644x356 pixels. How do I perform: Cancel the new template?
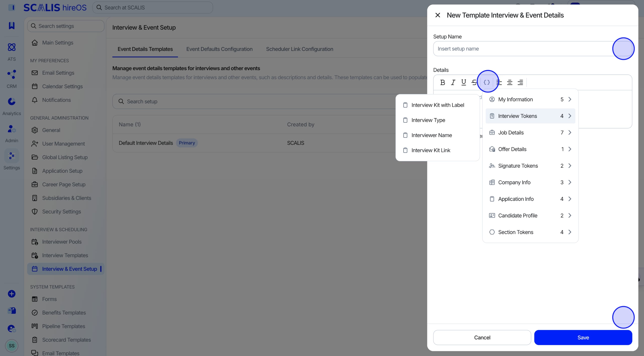(x=482, y=337)
